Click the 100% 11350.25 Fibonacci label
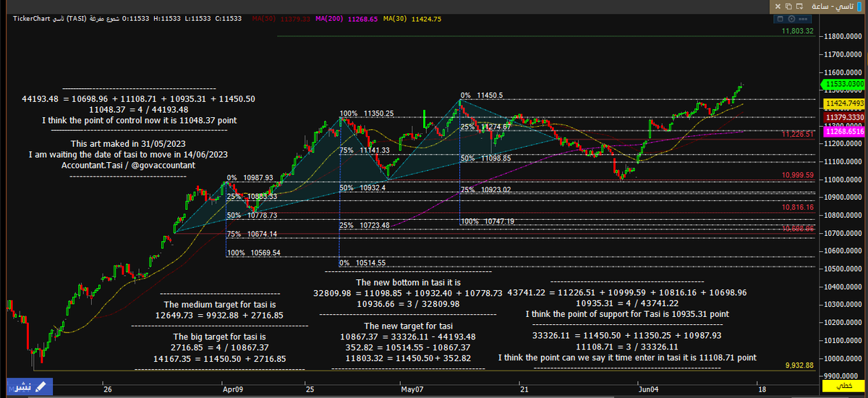Screen dimensions: 868x398 point(367,114)
